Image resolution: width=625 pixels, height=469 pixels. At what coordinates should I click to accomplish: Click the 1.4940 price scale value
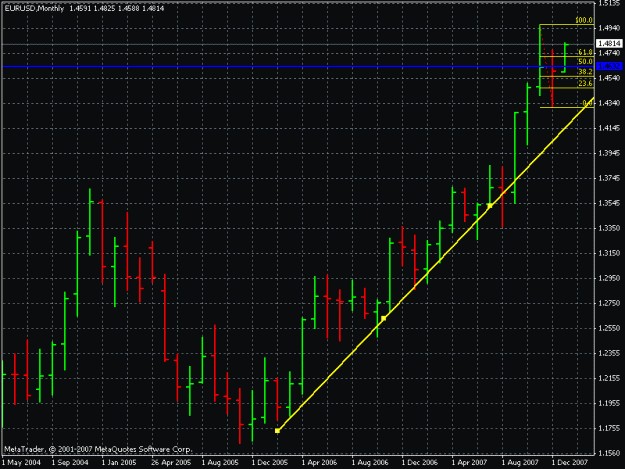tap(609, 28)
